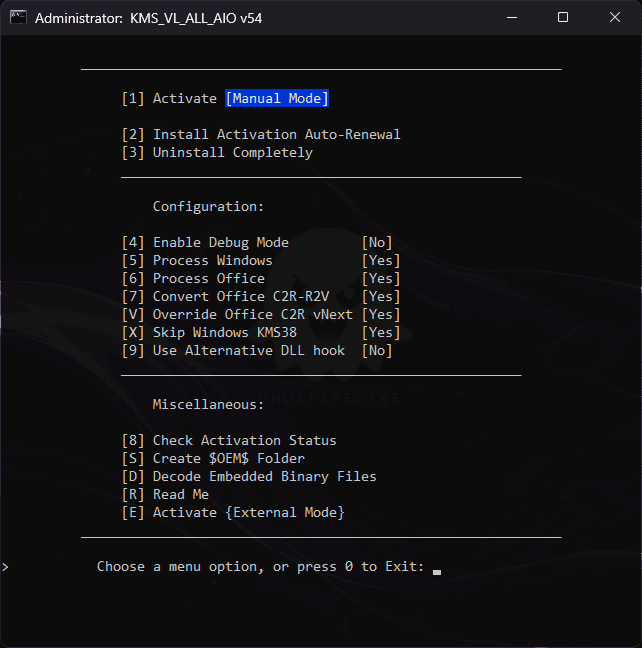Click "Activate {External Mode}" option text

coord(249,512)
